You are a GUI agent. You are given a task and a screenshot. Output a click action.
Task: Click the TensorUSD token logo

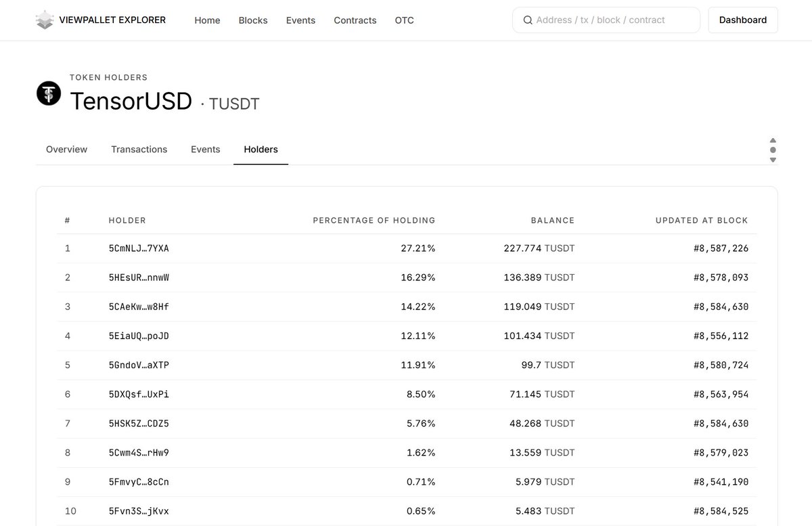coord(49,93)
